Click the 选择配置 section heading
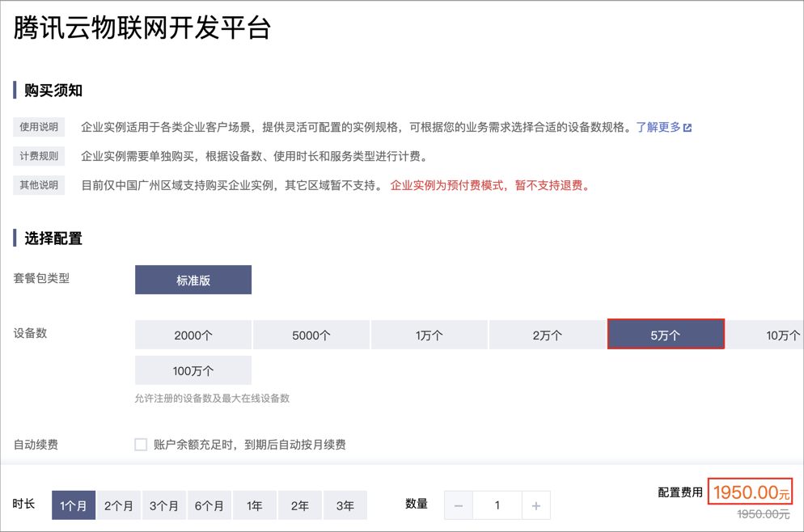This screenshot has height=532, width=804. tap(53, 239)
